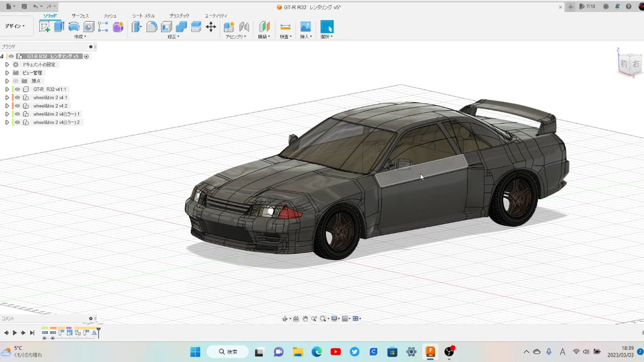Jump timeline to the end
This screenshot has height=362, width=644.
tap(32, 333)
